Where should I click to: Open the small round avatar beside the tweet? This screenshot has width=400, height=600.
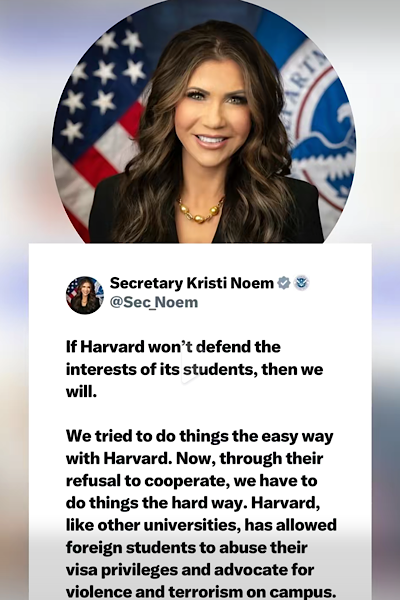pos(85,295)
